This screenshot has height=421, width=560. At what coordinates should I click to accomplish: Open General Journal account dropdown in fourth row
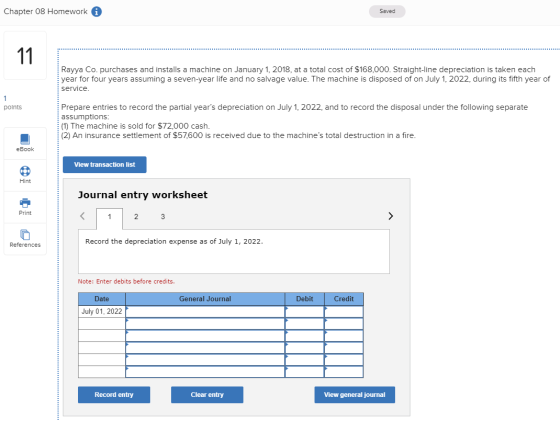tap(205, 348)
